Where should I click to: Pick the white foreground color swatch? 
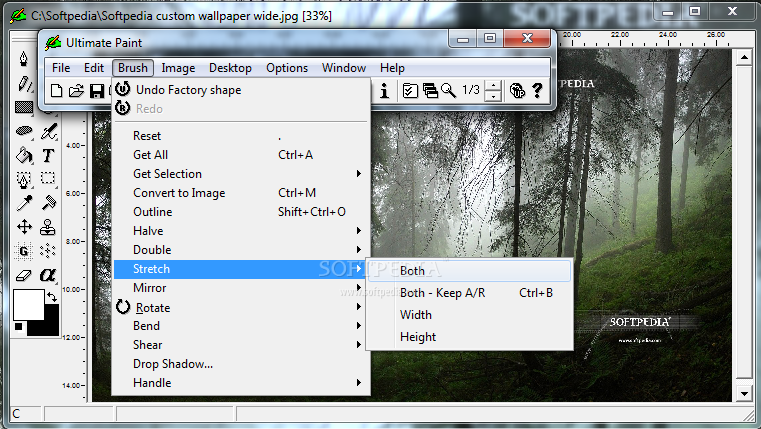pos(28,305)
